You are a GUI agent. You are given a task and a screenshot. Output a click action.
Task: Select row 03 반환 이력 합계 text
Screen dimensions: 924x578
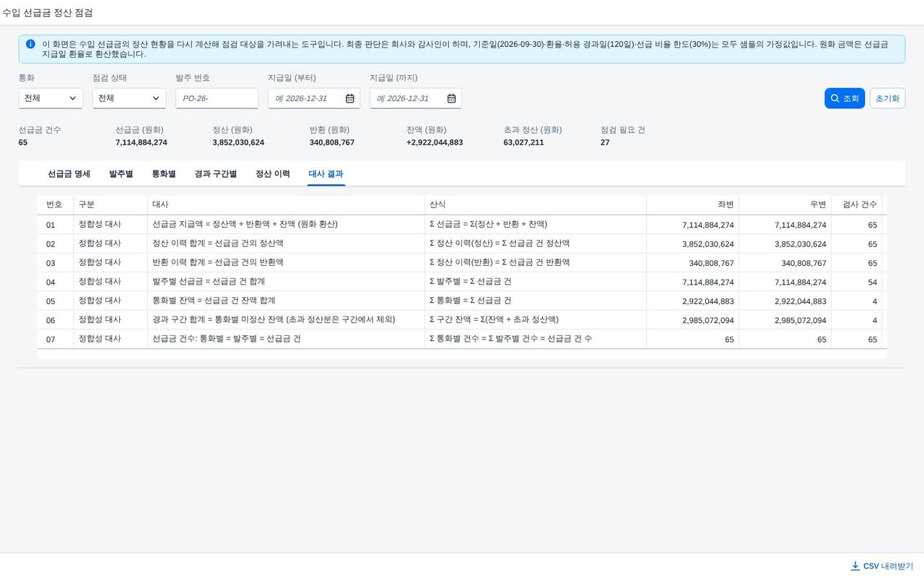pyautogui.click(x=218, y=262)
